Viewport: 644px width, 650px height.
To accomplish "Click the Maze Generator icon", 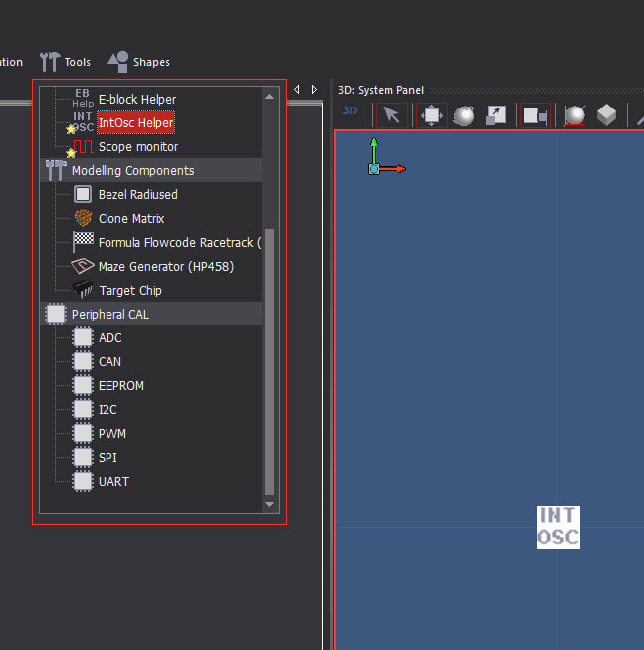I will click(83, 266).
